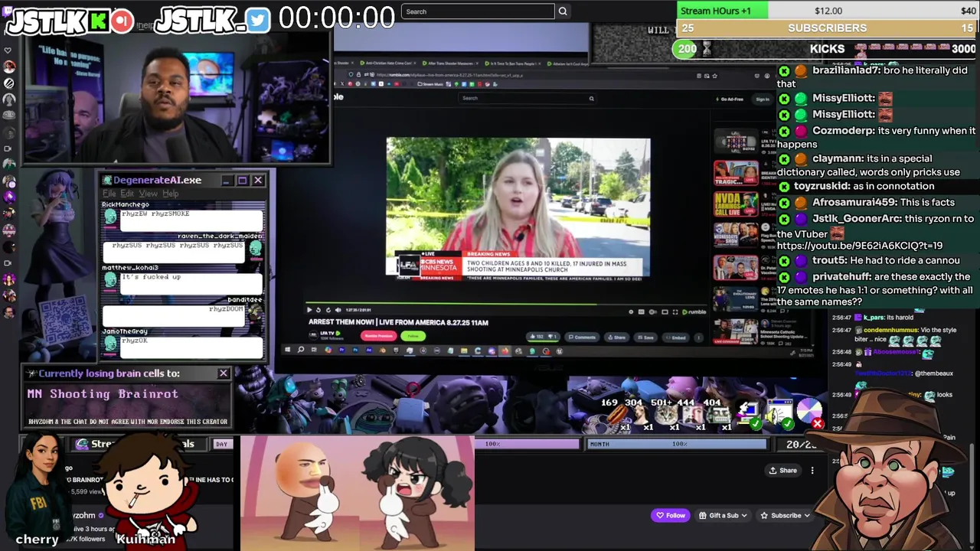The height and width of the screenshot is (551, 980).
Task: Follow LFA TV with green Follow button
Action: pos(413,336)
